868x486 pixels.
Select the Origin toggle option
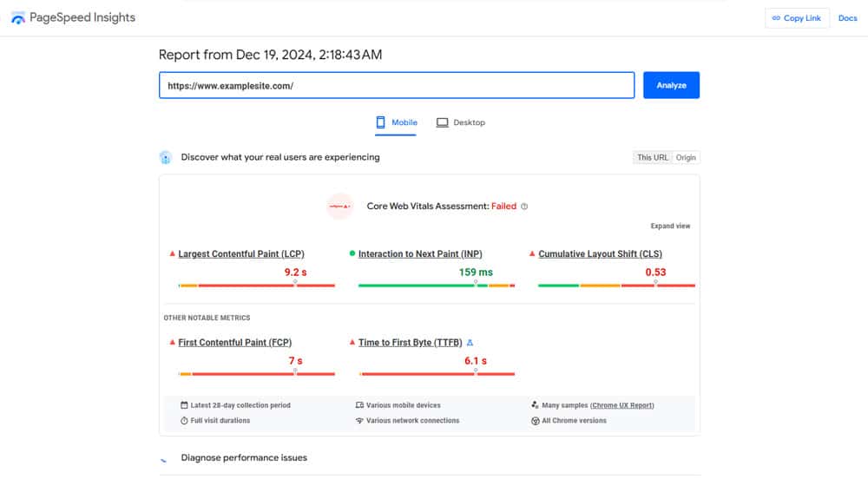coord(686,158)
